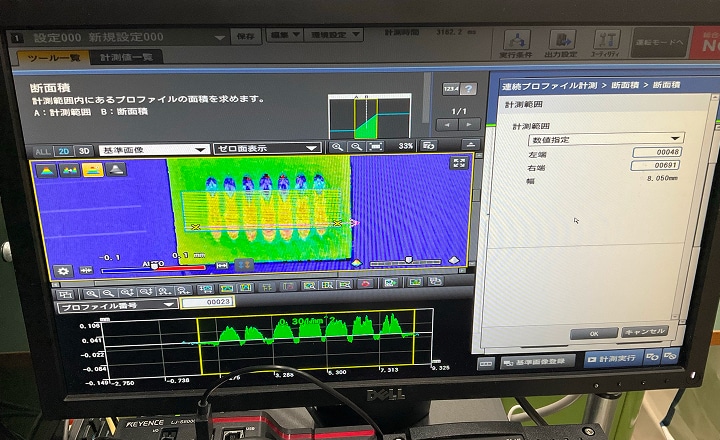Switch the view to 3D mode

click(x=84, y=150)
